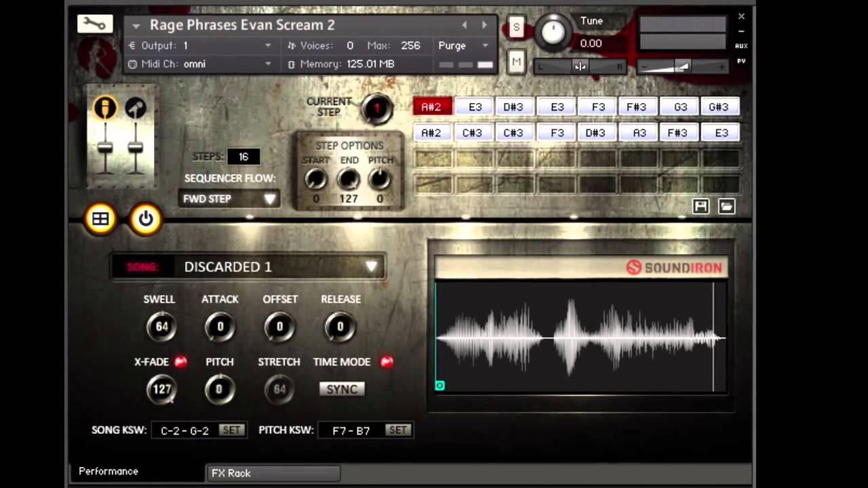Edit the Pitch KSW range field

(x=351, y=430)
